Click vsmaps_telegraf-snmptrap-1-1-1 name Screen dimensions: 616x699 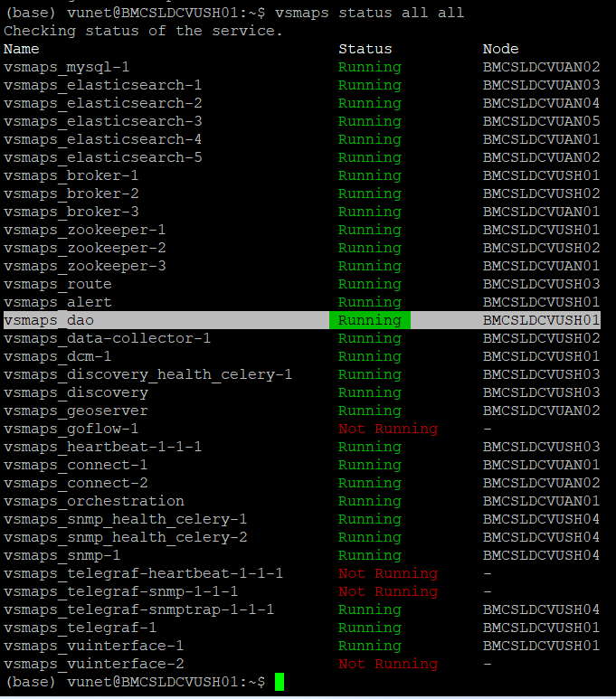pos(138,609)
